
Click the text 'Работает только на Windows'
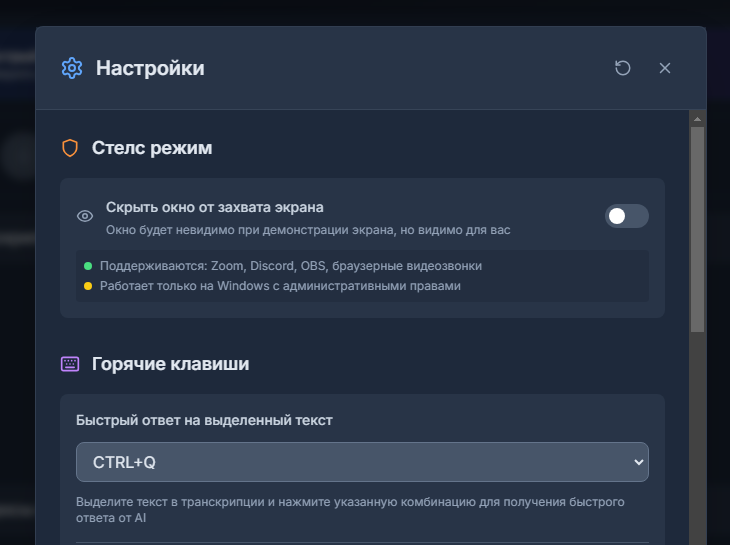tap(280, 286)
